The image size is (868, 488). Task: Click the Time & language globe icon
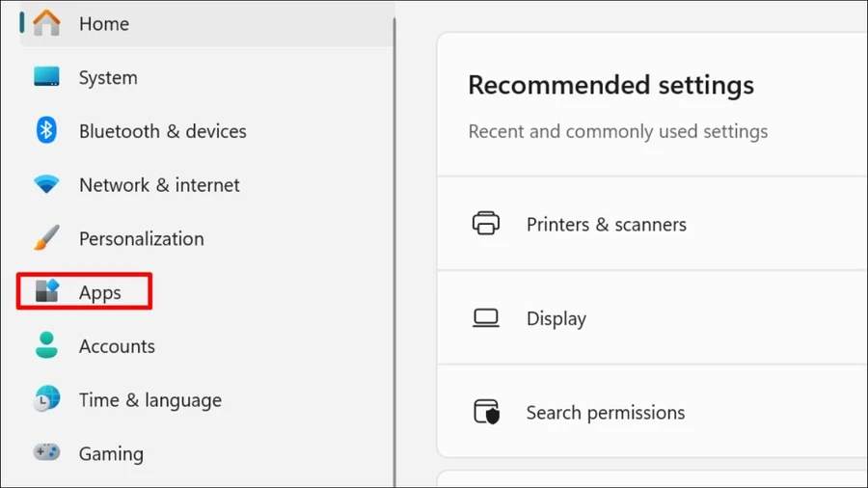coord(46,399)
